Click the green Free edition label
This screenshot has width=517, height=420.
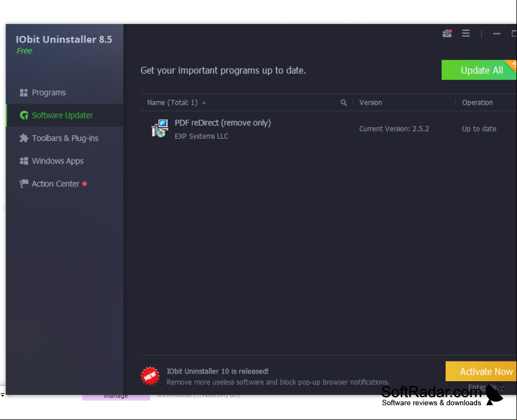tap(25, 51)
